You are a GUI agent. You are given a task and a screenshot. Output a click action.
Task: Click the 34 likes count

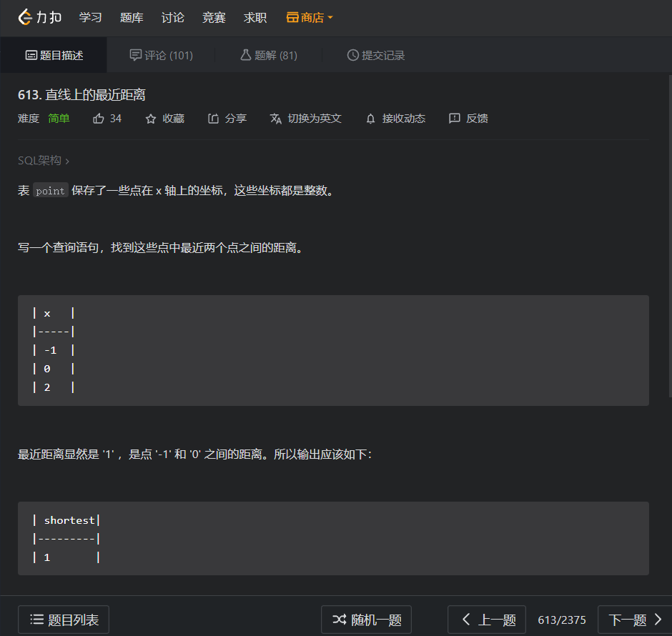click(x=116, y=119)
